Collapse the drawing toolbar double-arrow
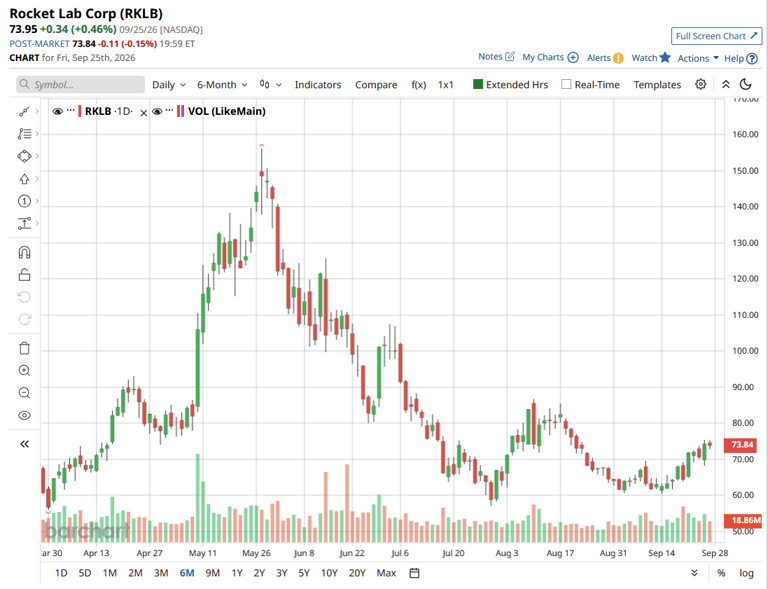This screenshot has height=589, width=768. click(x=24, y=444)
